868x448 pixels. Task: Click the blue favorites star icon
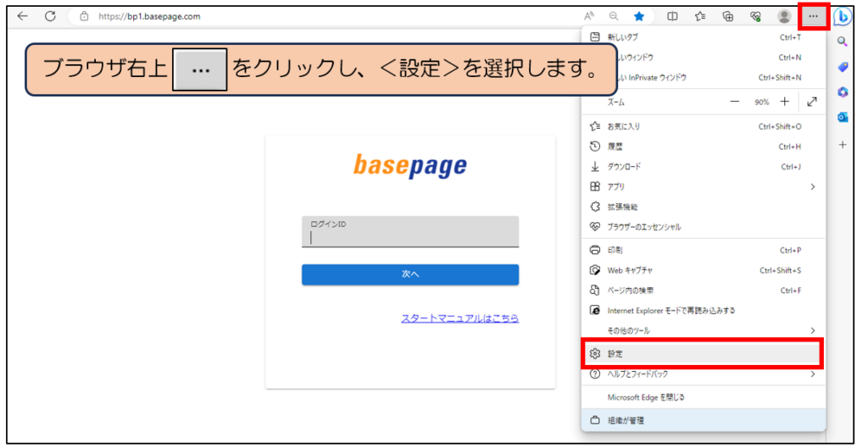638,16
